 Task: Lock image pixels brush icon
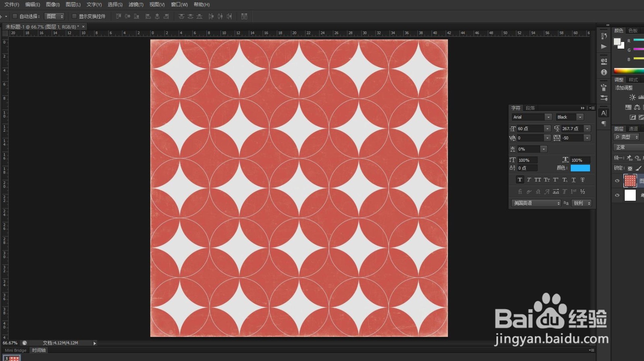pyautogui.click(x=638, y=168)
